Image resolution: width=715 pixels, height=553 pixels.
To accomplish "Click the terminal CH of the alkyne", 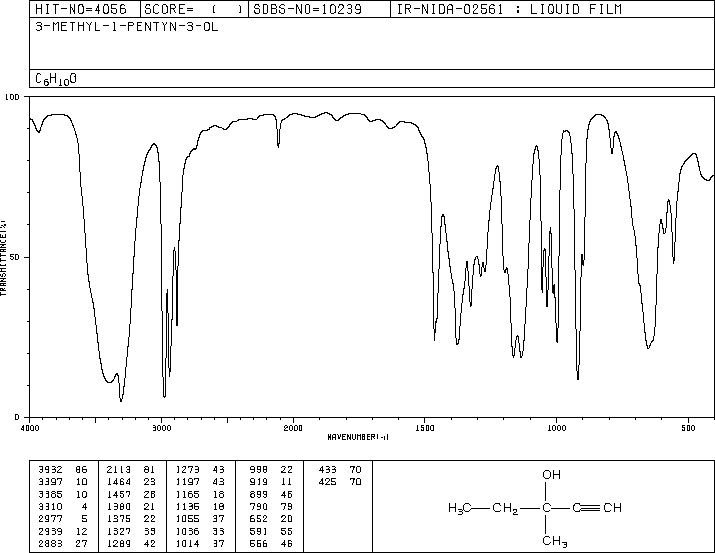I will [x=612, y=507].
